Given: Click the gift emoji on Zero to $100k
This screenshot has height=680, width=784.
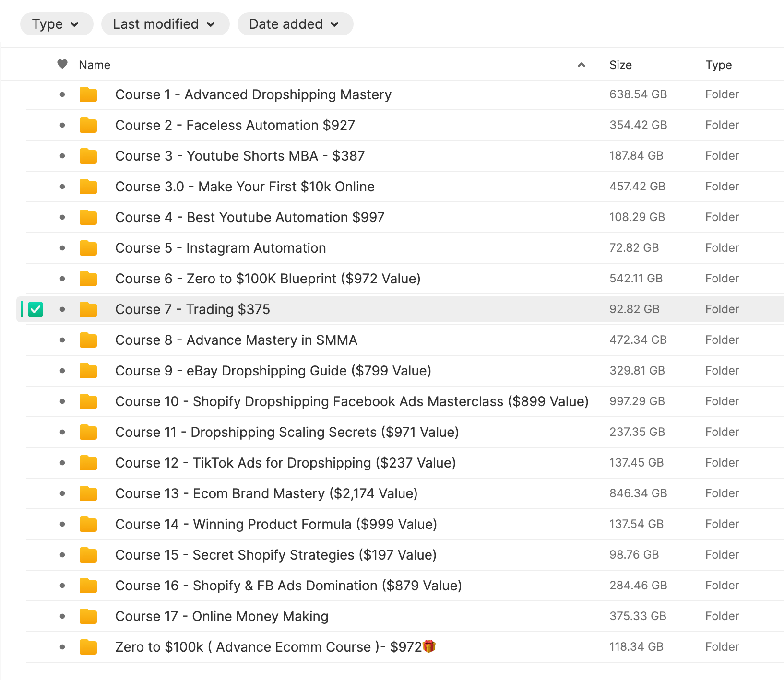Looking at the screenshot, I should [429, 646].
